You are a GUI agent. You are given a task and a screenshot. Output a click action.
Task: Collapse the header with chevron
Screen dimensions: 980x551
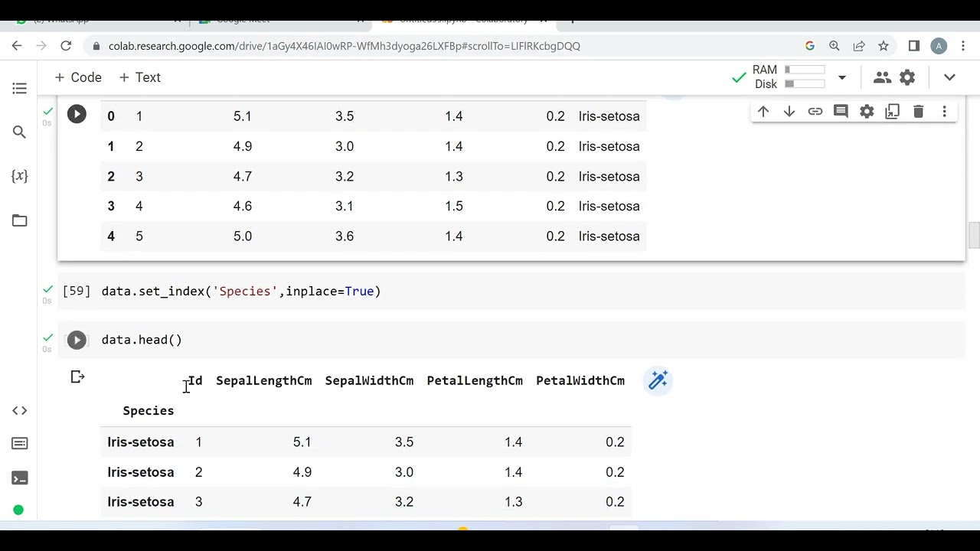point(949,77)
